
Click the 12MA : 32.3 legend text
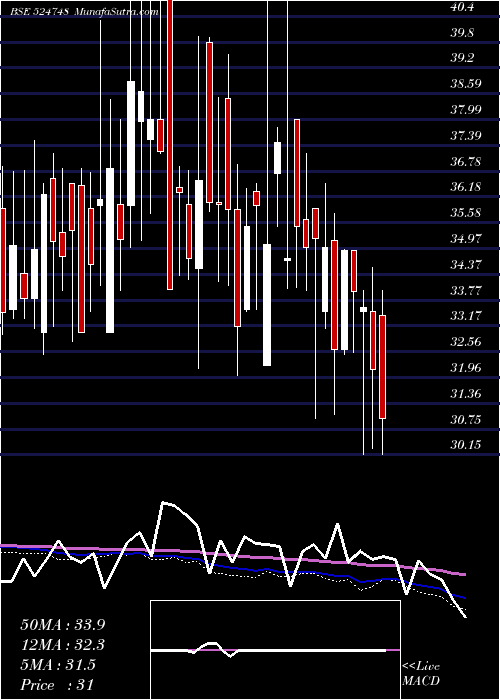coord(62,644)
